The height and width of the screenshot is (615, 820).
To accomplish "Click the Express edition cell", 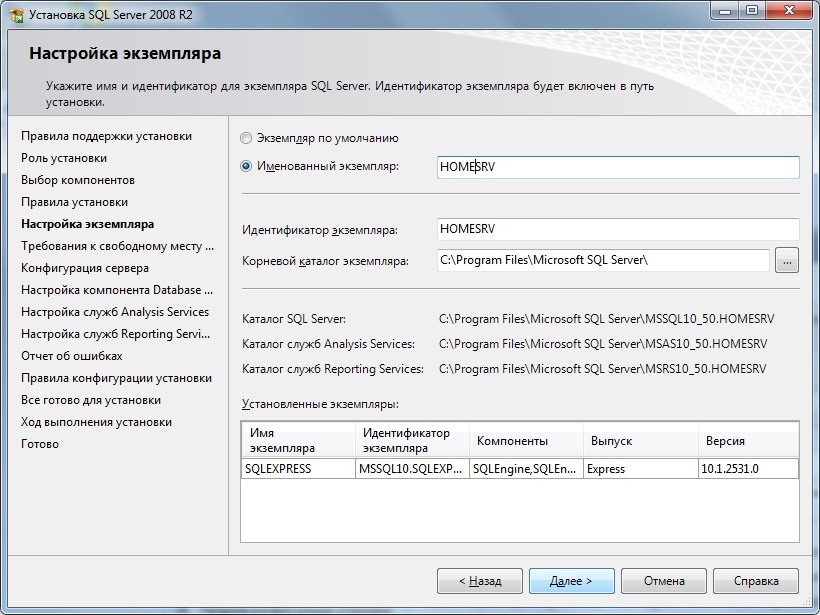I will pos(641,469).
